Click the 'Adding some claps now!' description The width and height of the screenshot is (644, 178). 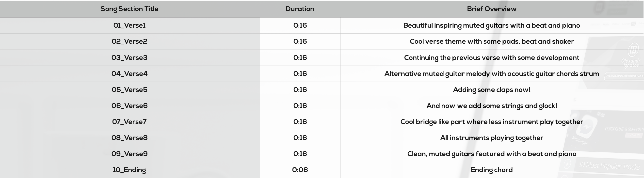coord(492,90)
